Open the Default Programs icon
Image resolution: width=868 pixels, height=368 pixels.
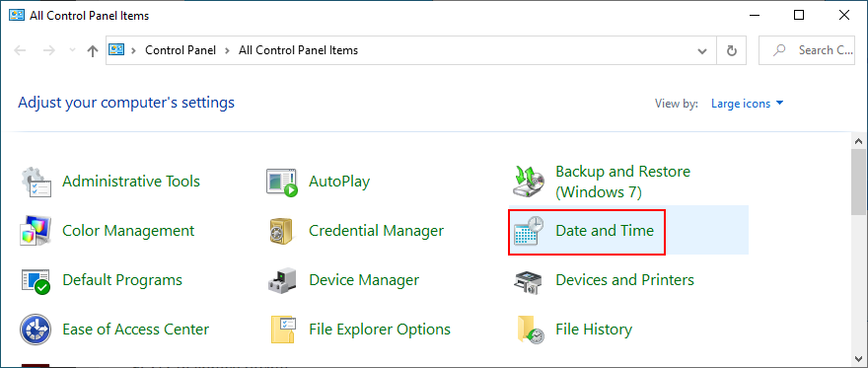pyautogui.click(x=36, y=280)
